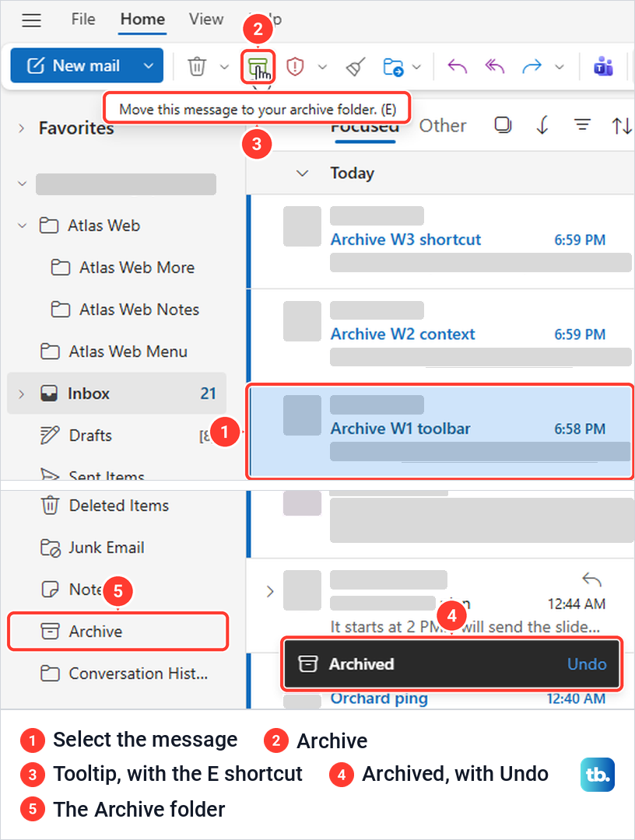Reply all using the double arrow icon
Viewport: 635px width, 840px height.
(495, 66)
